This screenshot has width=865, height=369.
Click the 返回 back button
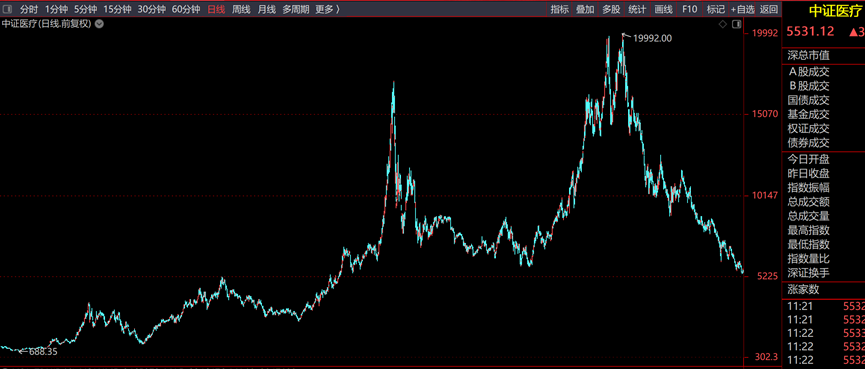pos(768,9)
